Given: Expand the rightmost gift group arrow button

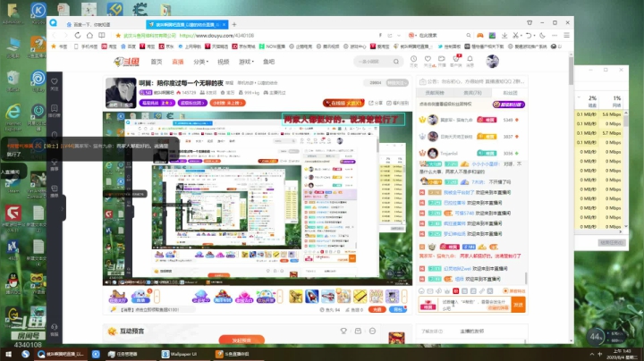Looking at the screenshot, I should [404, 296].
